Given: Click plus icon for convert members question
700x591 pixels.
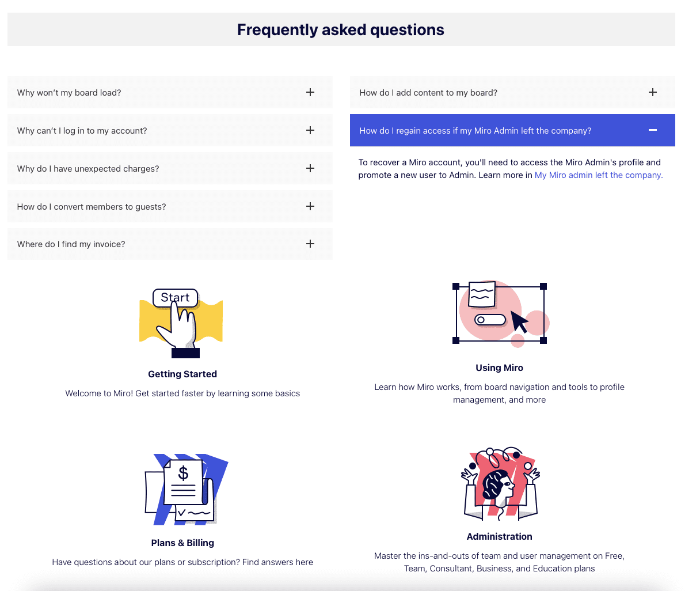Looking at the screenshot, I should click(310, 206).
